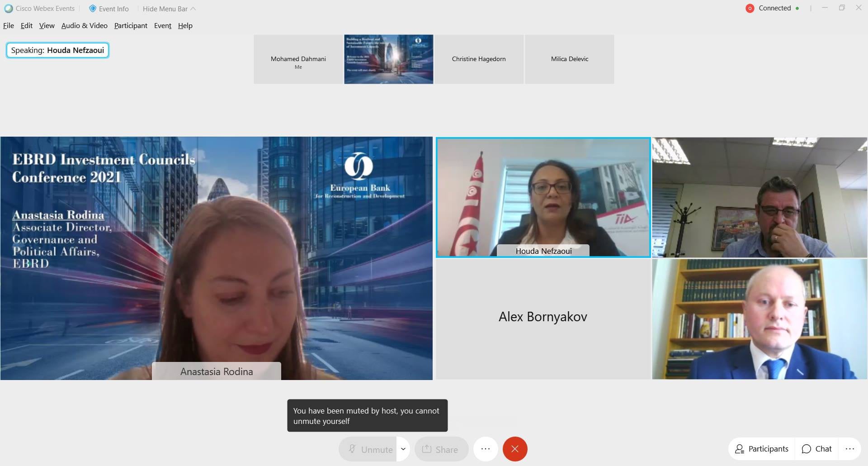Viewport: 868px width, 466px height.
Task: Expand audio options arrow beside Unmute
Action: pyautogui.click(x=403, y=449)
